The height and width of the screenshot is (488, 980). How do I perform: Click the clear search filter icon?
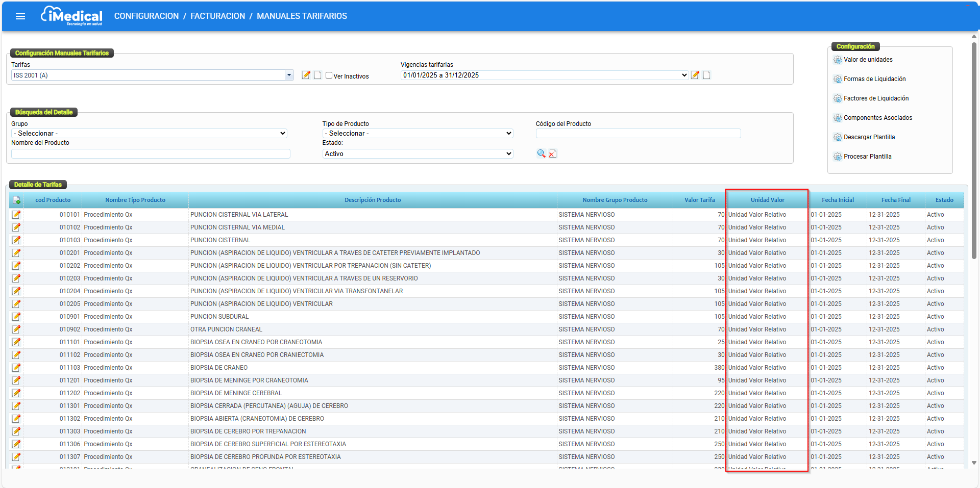click(x=553, y=153)
